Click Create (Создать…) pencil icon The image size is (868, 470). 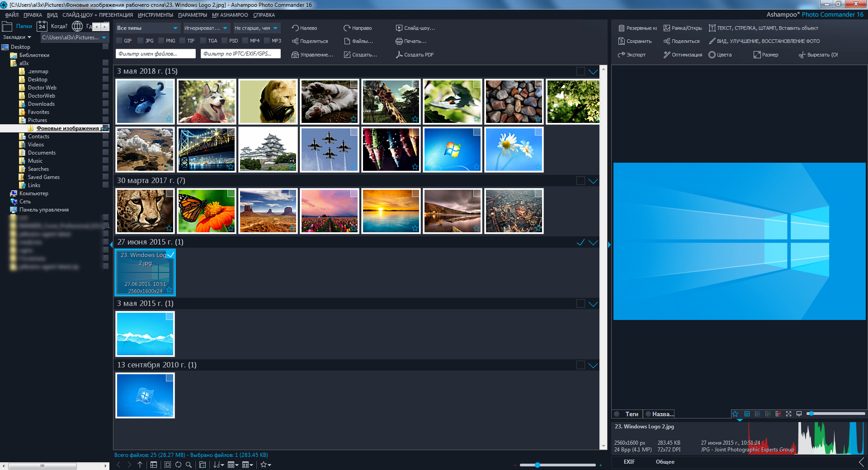(347, 55)
